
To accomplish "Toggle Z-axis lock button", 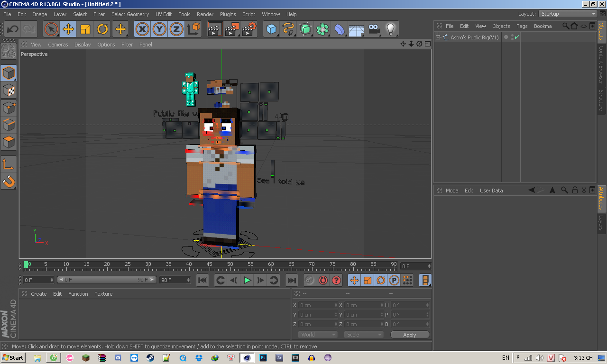I will 176,29.
